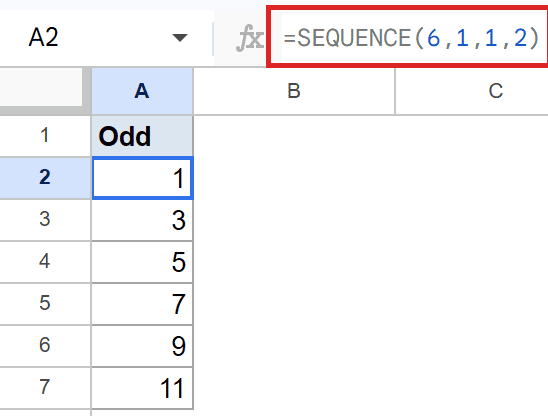Select column A header
The image size is (548, 416).
[142, 91]
